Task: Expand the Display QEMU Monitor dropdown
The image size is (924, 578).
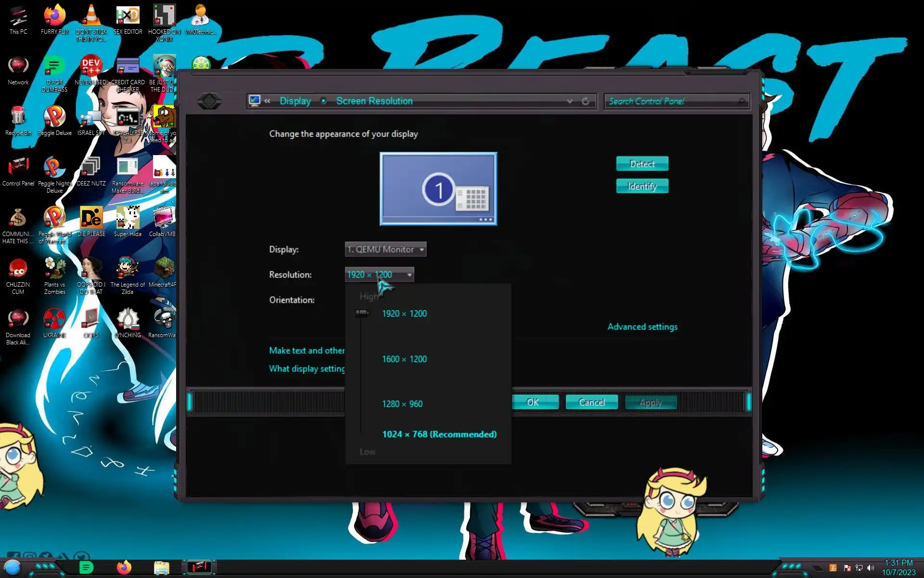Action: click(385, 250)
